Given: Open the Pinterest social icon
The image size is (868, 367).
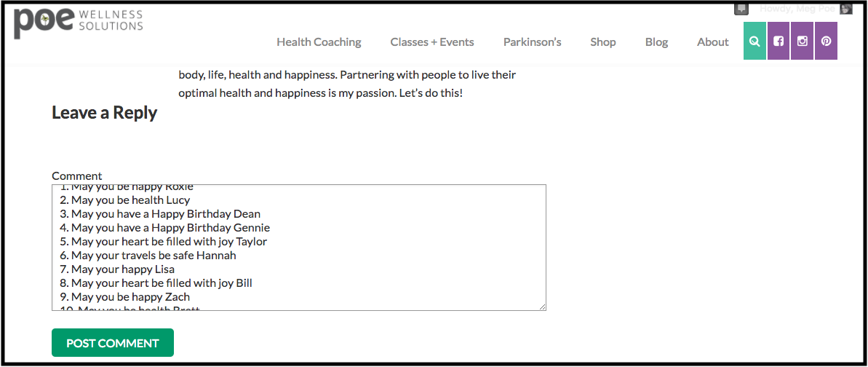Looking at the screenshot, I should point(826,41).
